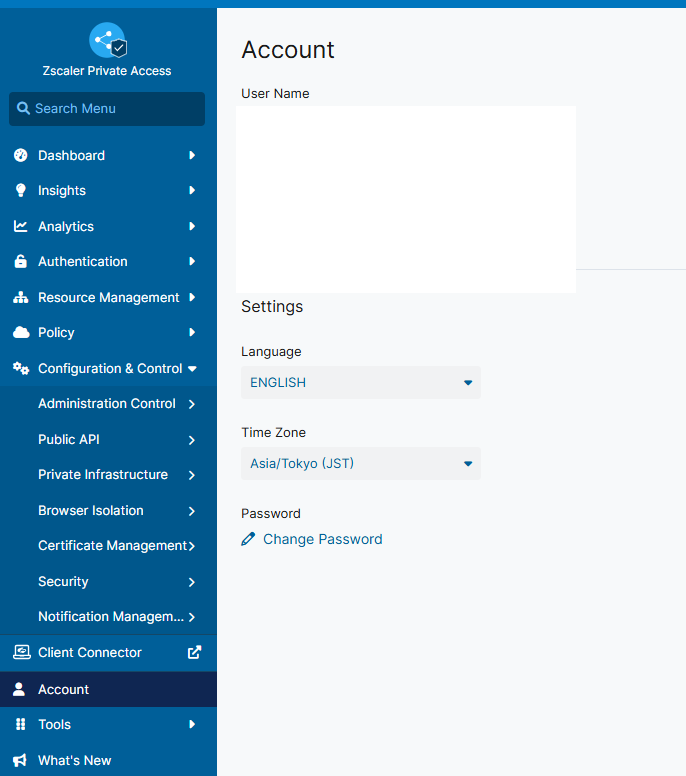686x776 pixels.
Task: Click the Asia/Tokyo (JST) value
Action: click(302, 464)
